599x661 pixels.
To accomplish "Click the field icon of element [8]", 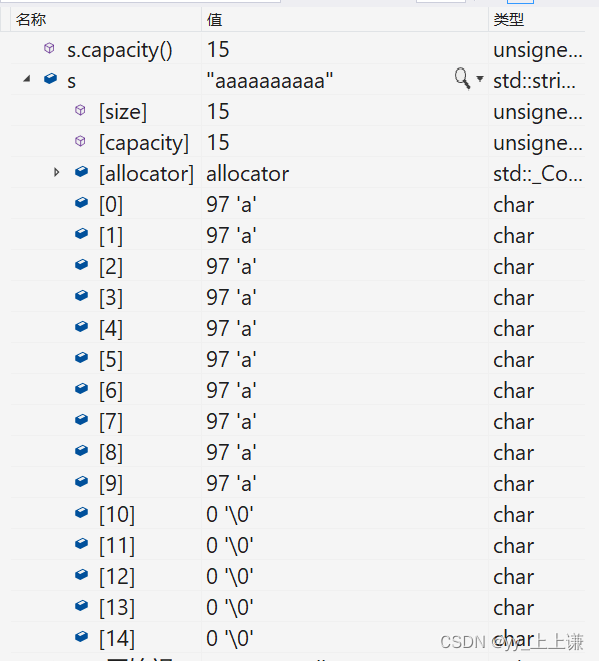I will click(81, 451).
